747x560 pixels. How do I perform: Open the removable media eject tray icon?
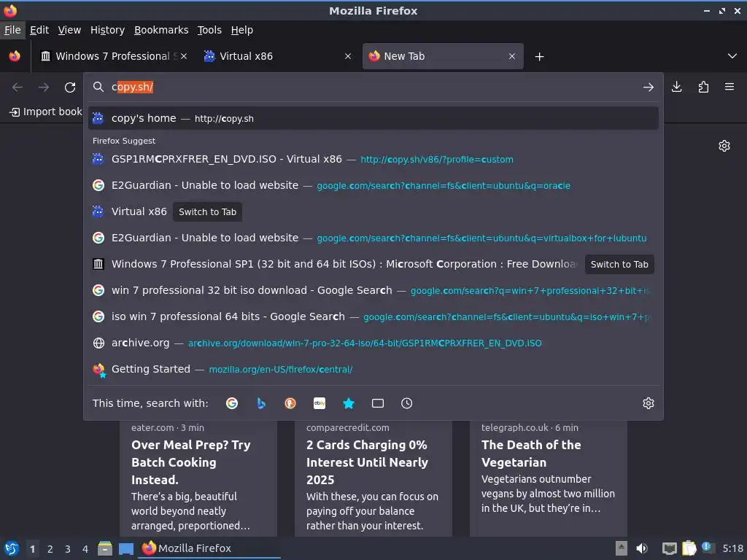tap(621, 548)
